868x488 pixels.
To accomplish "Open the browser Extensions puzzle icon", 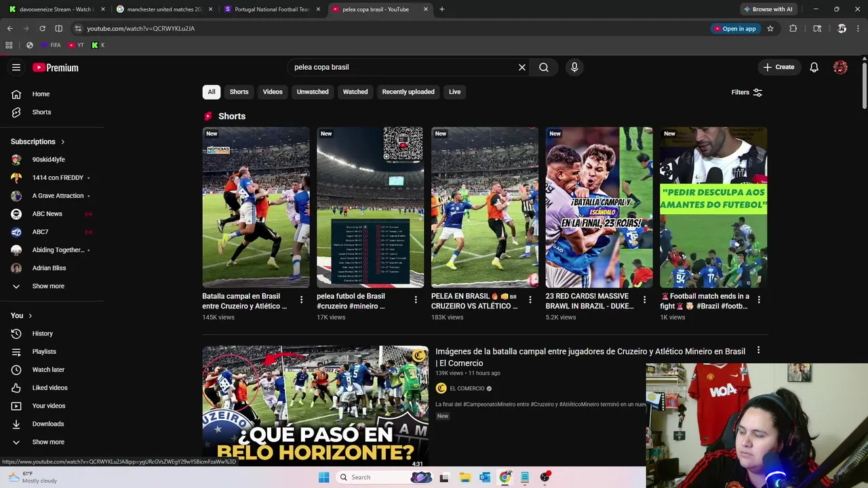I will pyautogui.click(x=793, y=28).
